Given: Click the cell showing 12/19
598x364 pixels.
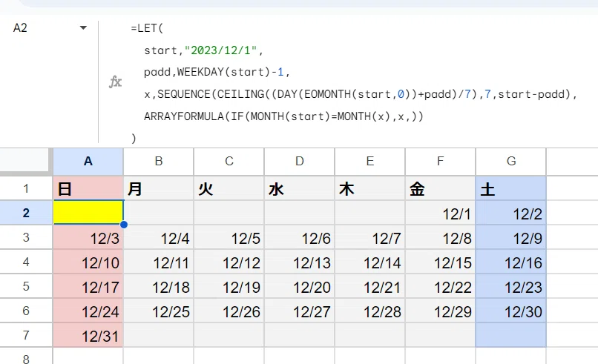Looking at the screenshot, I should [x=229, y=286].
